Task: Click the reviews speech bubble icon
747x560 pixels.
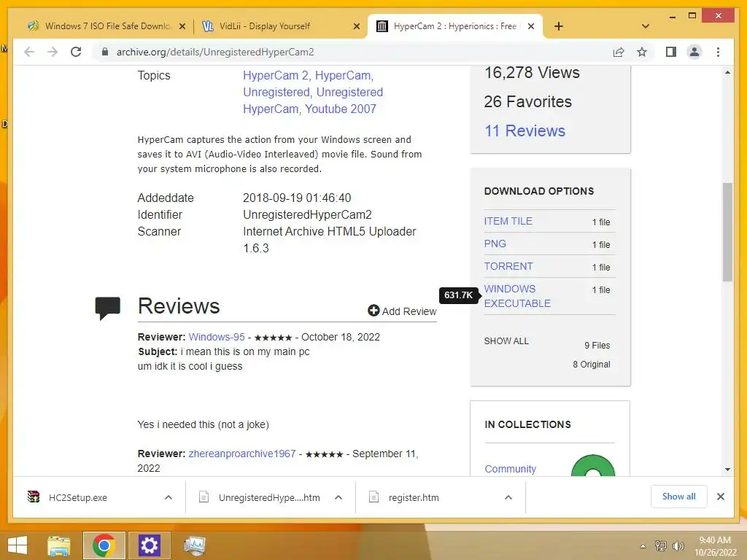Action: (108, 308)
